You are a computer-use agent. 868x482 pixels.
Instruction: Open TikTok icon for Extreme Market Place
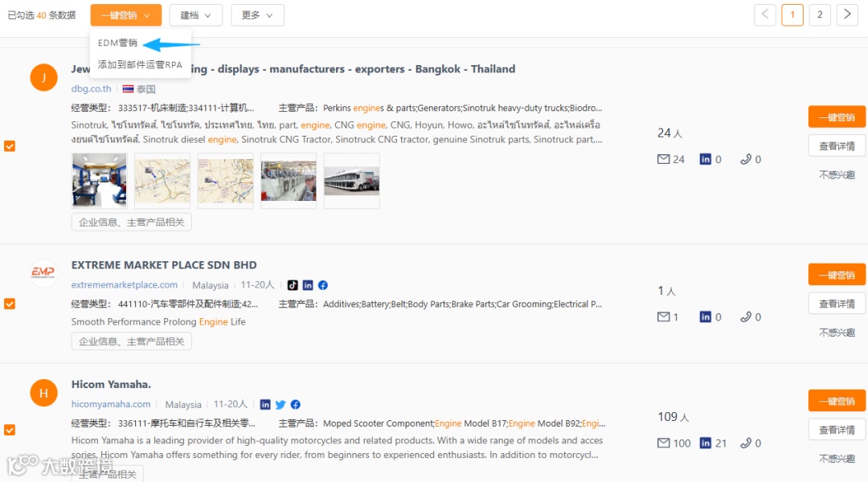(293, 285)
